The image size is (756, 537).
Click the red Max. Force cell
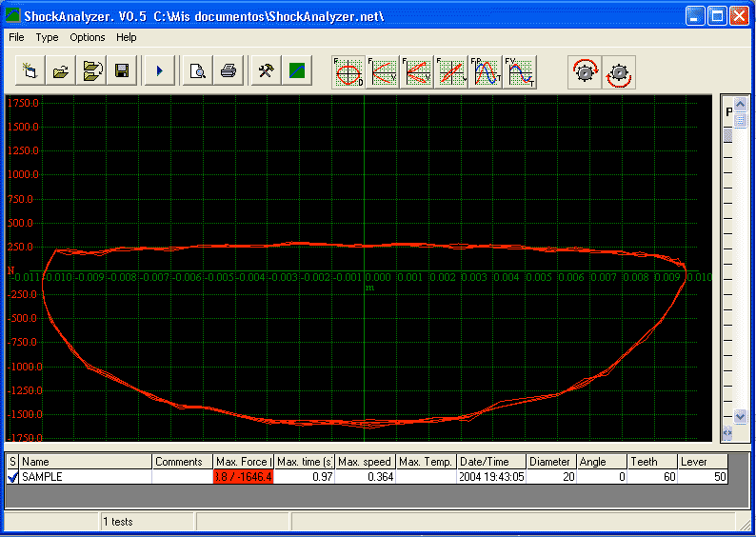[243, 477]
